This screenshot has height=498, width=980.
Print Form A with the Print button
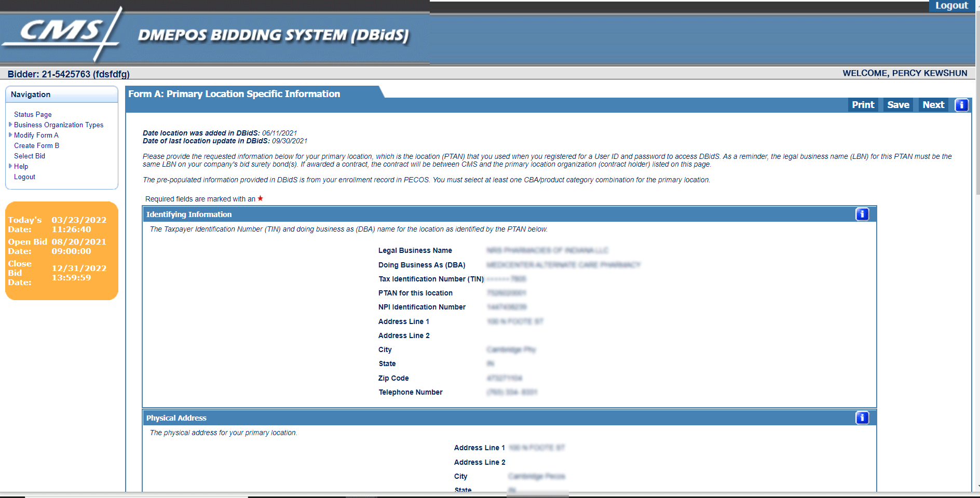tap(863, 105)
